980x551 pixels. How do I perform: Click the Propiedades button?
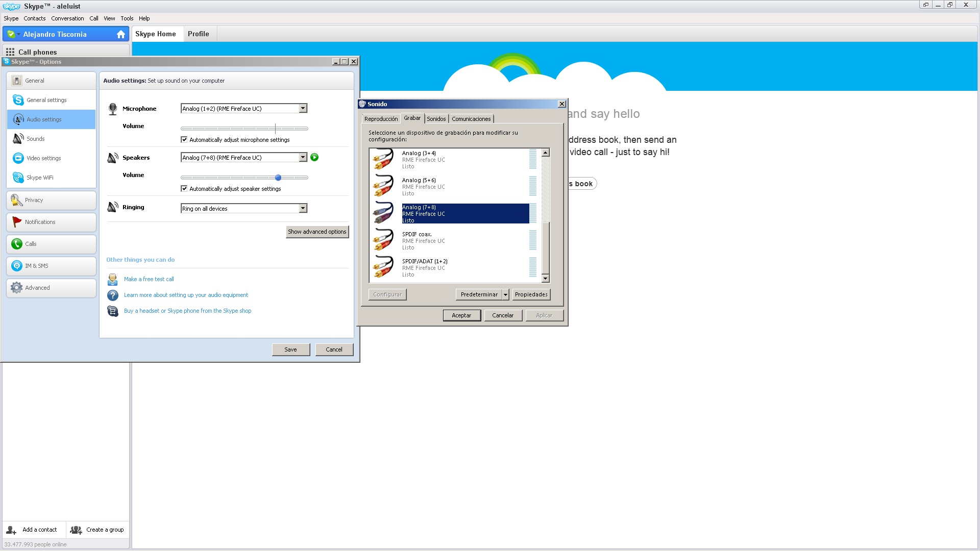531,295
